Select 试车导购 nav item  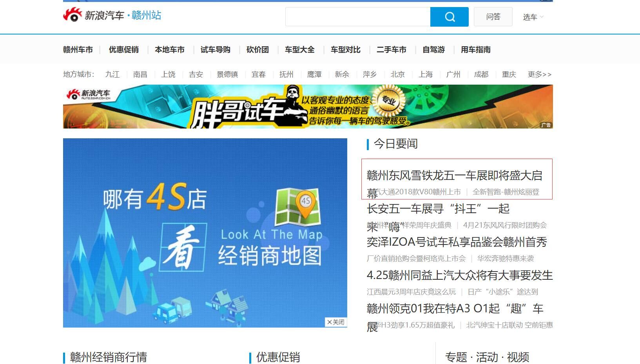pos(216,50)
